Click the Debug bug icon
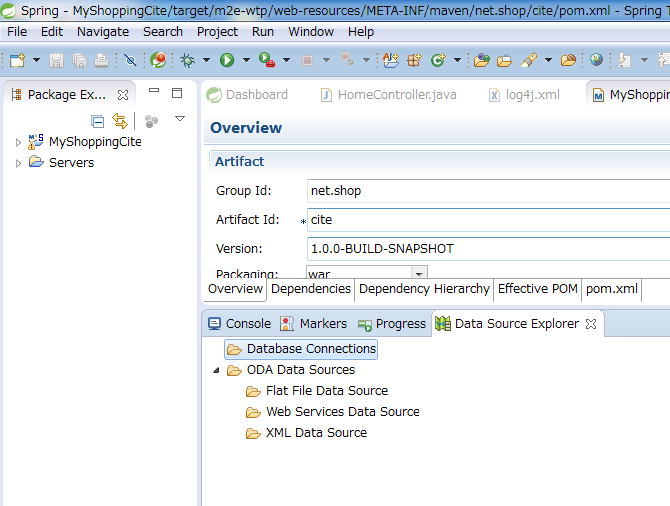This screenshot has height=506, width=670. tap(187, 60)
